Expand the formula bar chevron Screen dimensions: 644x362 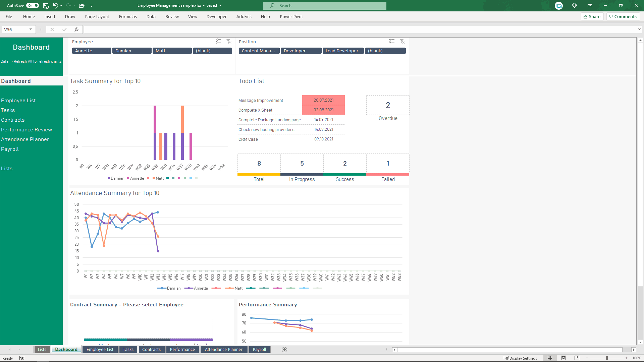639,29
